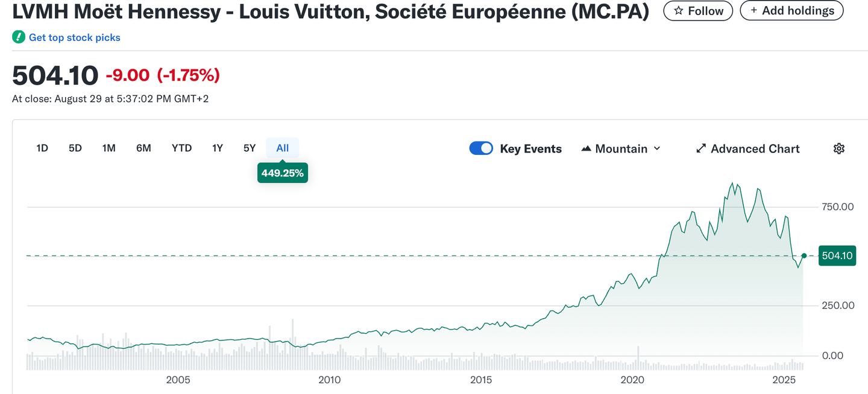This screenshot has width=868, height=394.
Task: Choose the 1Y range tab
Action: coord(218,148)
